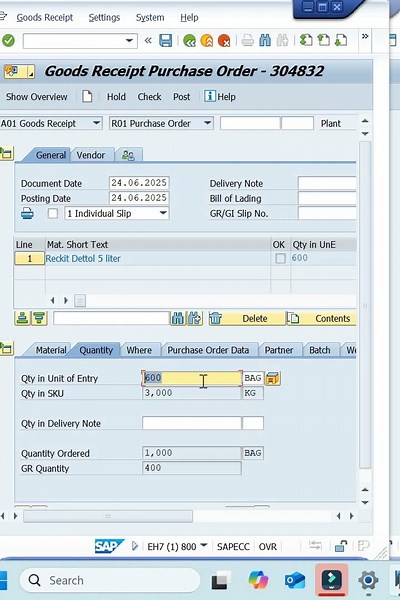Screen dimensions: 400x600
Task: Click the Check button
Action: [149, 97]
